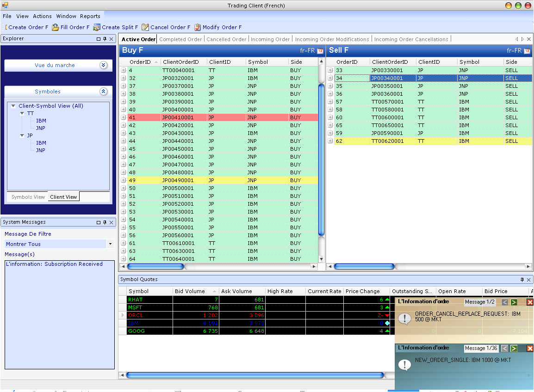Viewport: 534px width, 392px height.
Task: Click the Create Order F toolbar icon
Action: [x=6, y=27]
